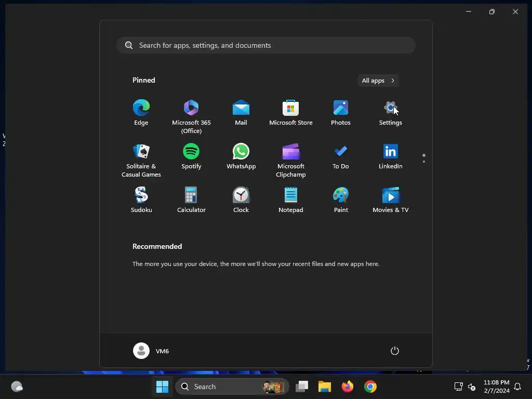Open the LinkedIn app
This screenshot has width=532, height=399.
(391, 157)
